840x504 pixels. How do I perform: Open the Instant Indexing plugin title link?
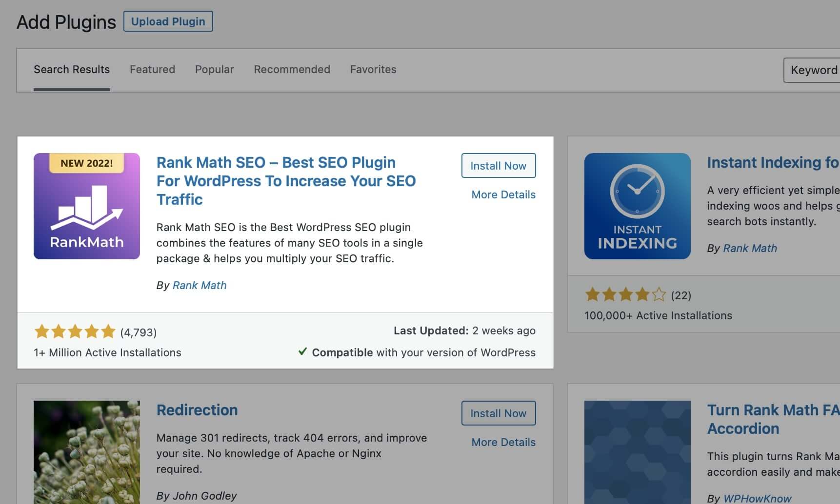pyautogui.click(x=773, y=162)
